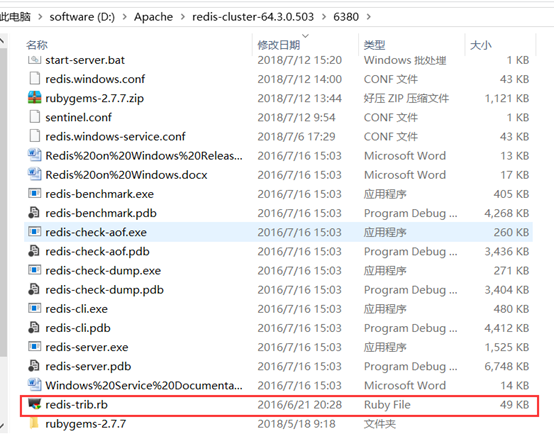
Task: Click the rubygems-2.7.7.zip archive icon
Action: 34,98
